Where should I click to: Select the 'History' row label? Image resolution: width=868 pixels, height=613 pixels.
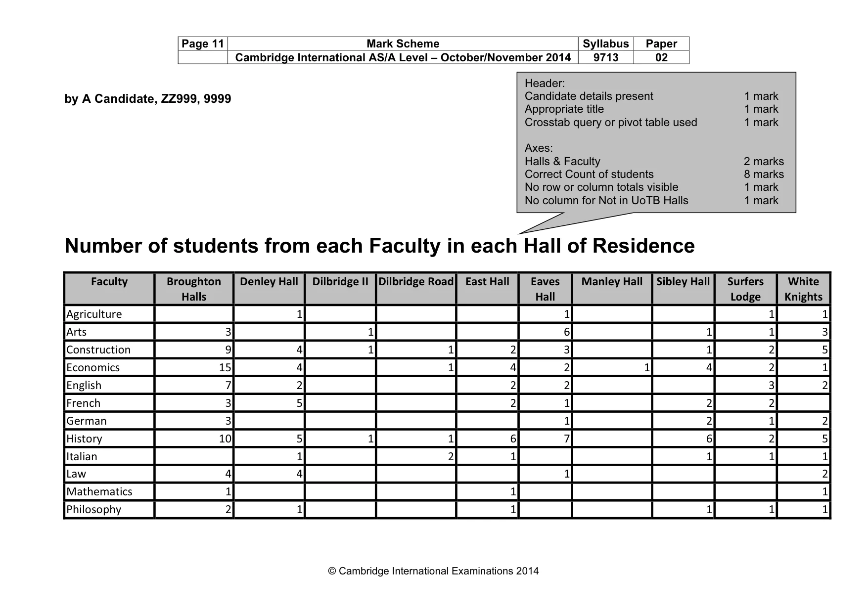84,439
